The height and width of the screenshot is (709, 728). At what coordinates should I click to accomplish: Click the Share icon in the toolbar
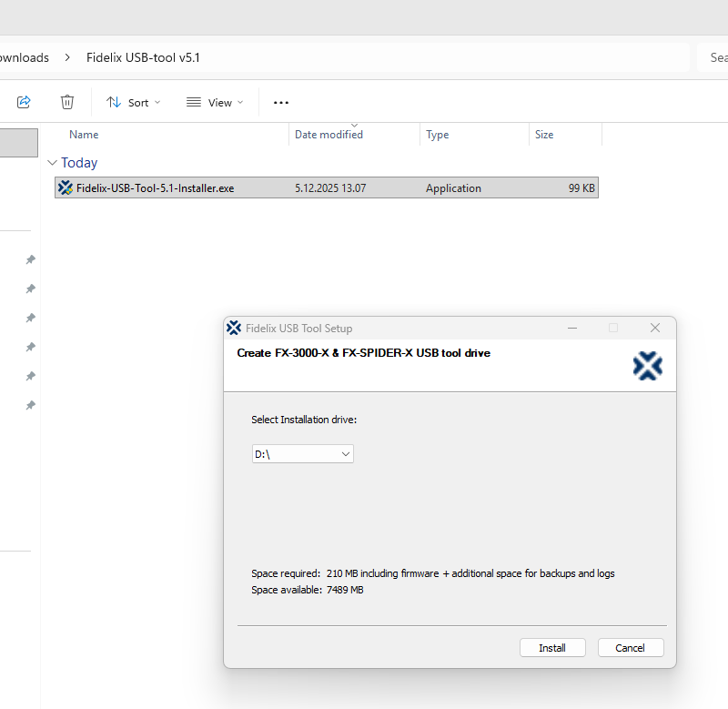tap(24, 101)
